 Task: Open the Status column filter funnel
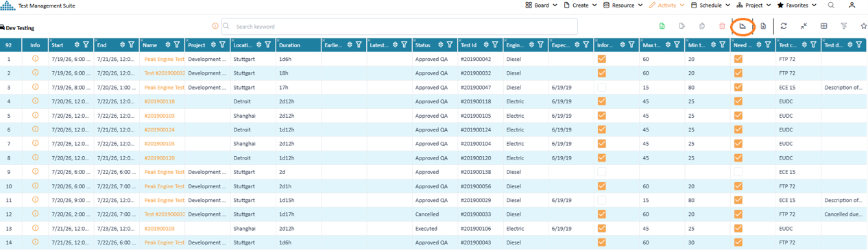pos(450,45)
